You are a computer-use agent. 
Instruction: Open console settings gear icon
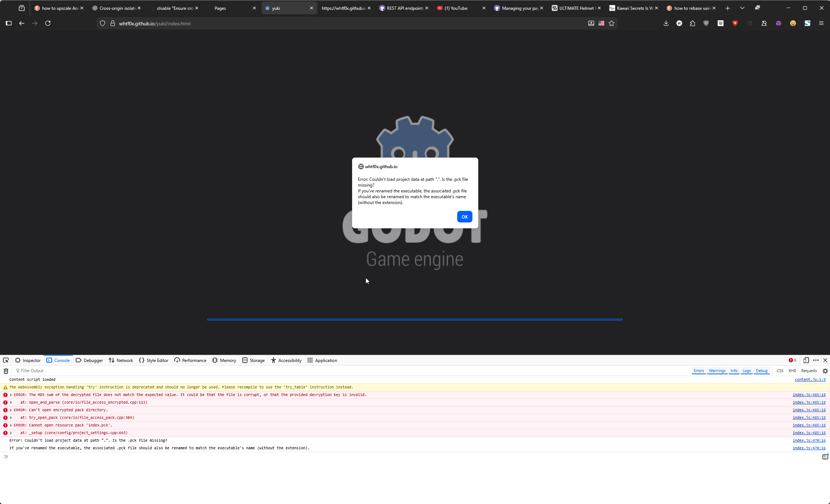tap(825, 371)
